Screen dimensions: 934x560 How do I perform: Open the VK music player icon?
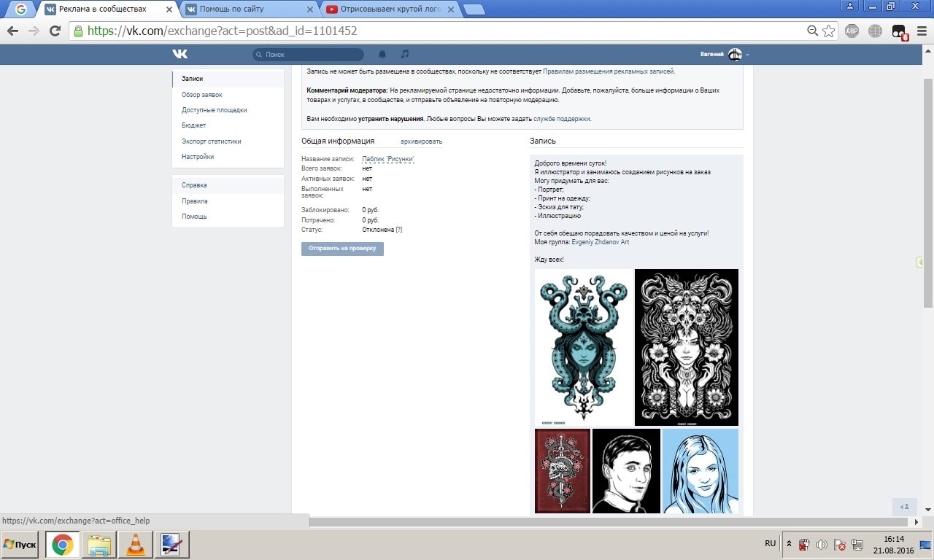(405, 54)
